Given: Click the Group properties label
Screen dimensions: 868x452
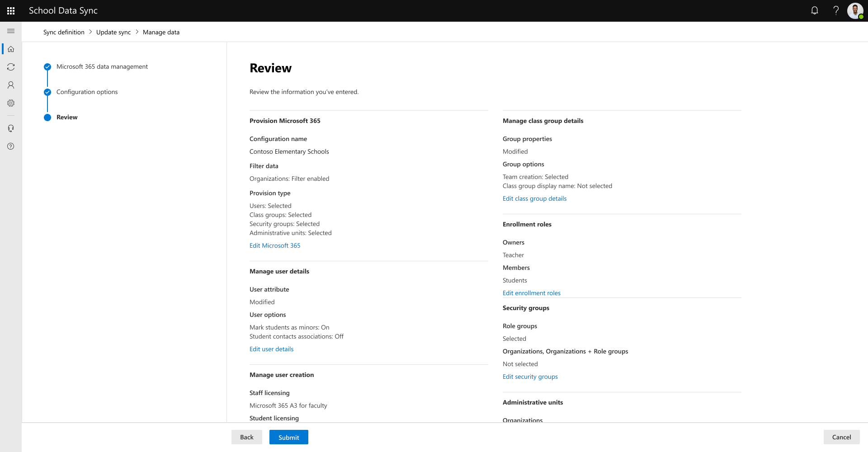Looking at the screenshot, I should [x=527, y=139].
